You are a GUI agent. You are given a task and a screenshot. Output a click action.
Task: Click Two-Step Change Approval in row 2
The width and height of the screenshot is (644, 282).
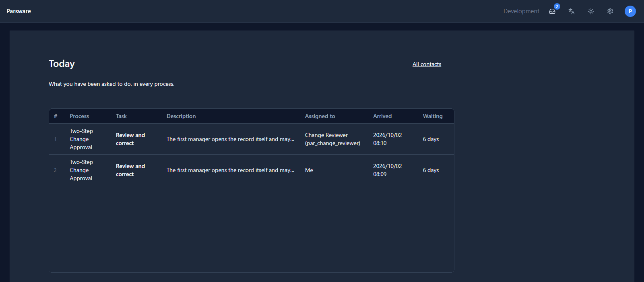[x=81, y=170]
